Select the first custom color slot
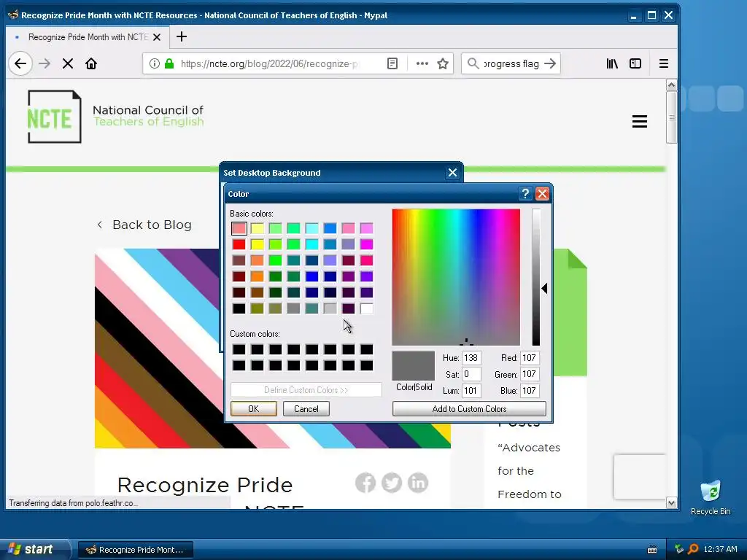Viewport: 747px width, 560px height. [239, 349]
